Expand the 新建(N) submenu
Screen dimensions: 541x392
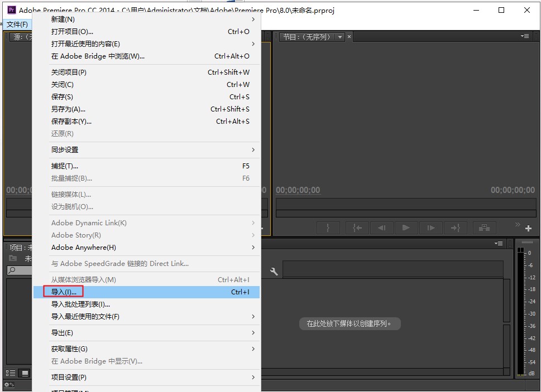click(x=147, y=20)
